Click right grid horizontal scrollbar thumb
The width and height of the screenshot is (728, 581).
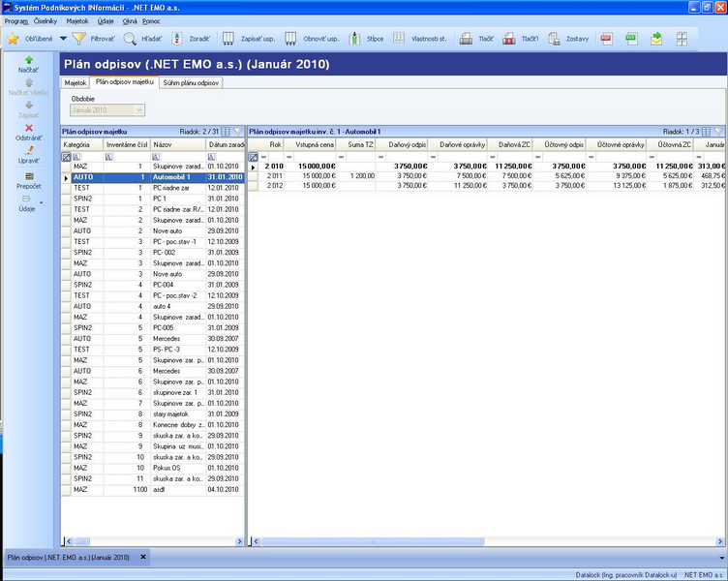[373, 541]
